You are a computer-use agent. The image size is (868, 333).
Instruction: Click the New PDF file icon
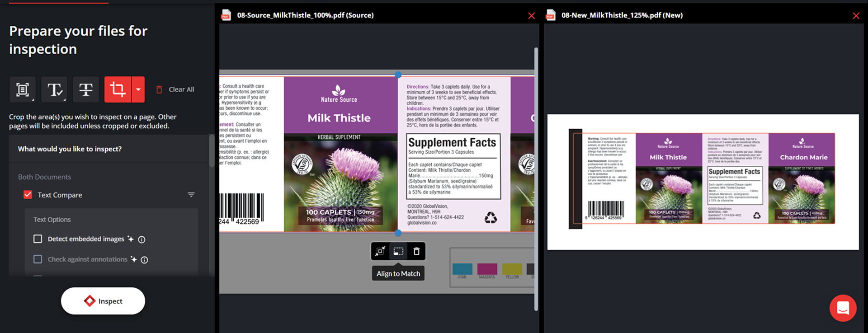(550, 15)
